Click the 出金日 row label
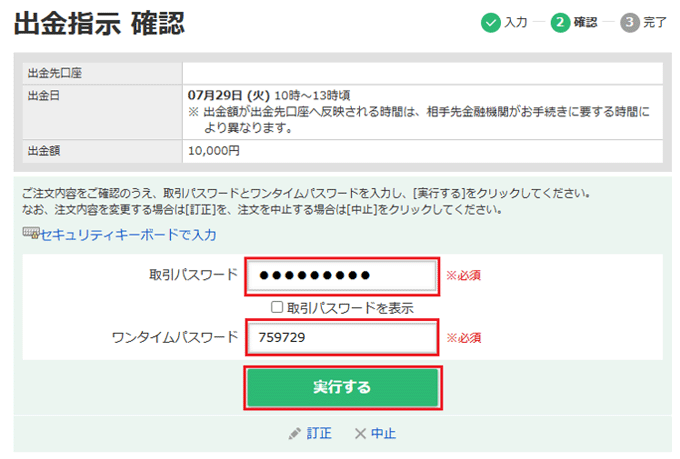Viewport: 680px width, 459px height. tap(45, 94)
